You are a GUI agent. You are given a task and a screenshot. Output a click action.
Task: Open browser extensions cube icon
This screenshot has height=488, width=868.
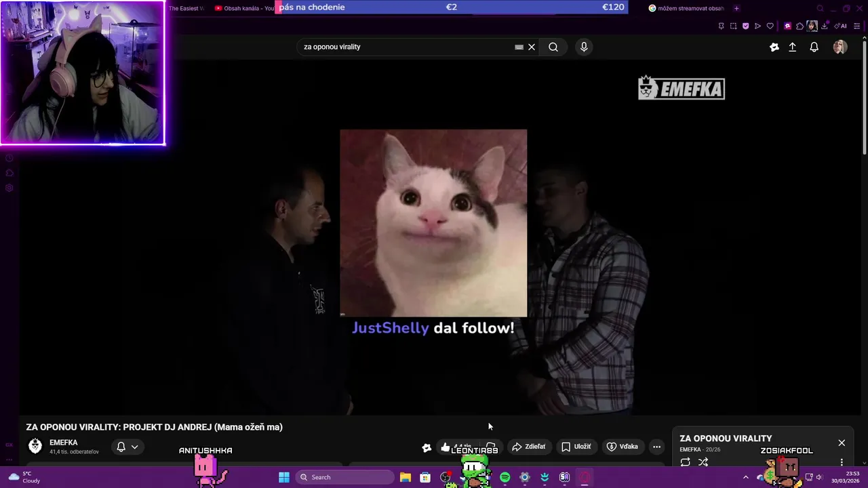[800, 26]
